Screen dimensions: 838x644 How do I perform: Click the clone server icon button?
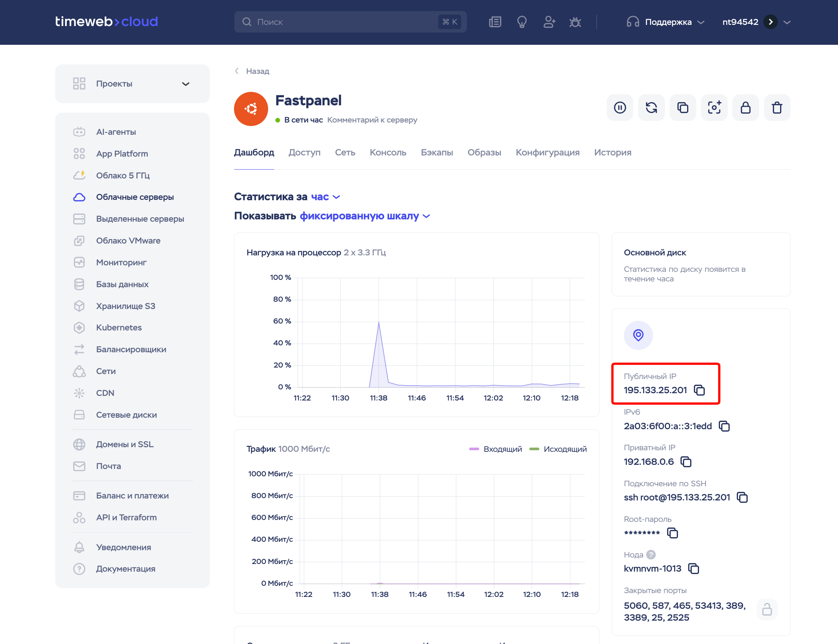pyautogui.click(x=683, y=108)
